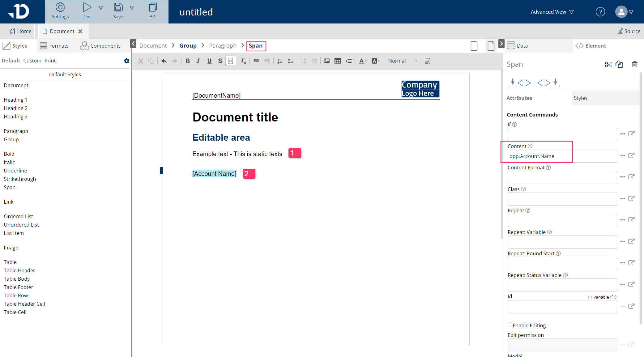Enable the Enable Editing checkbox
Viewport: 644px width, 357px height.
click(510, 325)
